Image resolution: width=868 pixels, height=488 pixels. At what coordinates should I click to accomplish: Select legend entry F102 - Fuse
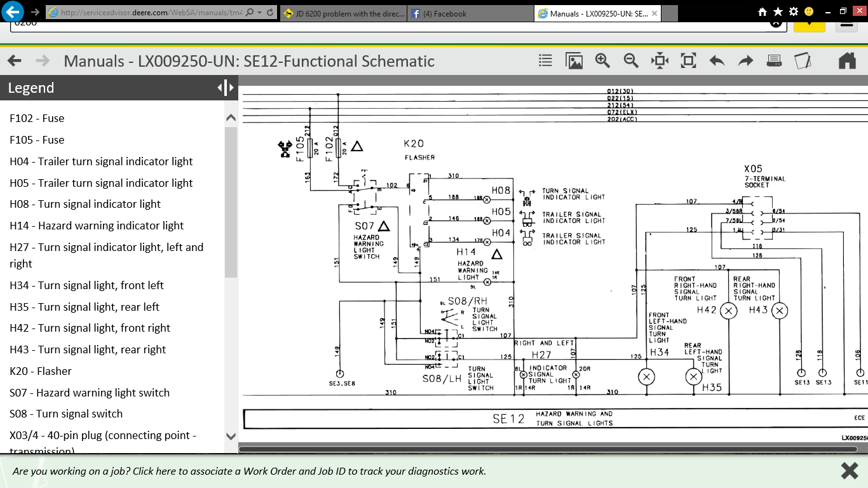coord(37,118)
